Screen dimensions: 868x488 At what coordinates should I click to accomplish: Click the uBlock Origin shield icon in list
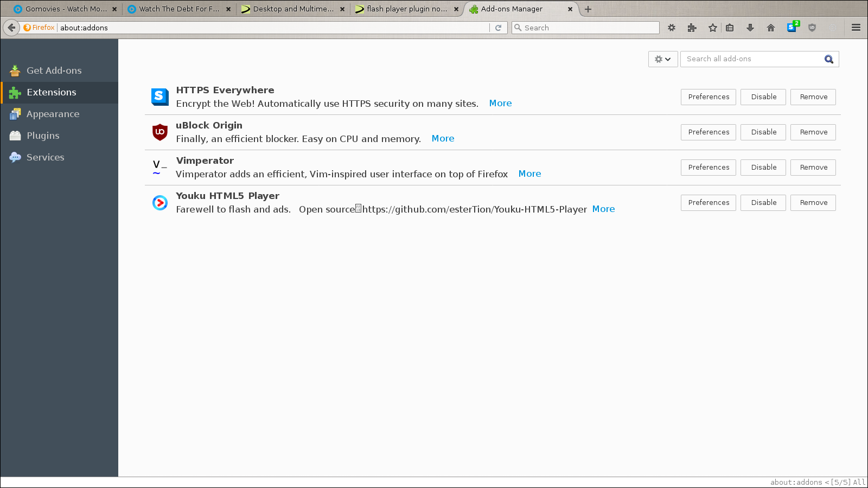[x=159, y=132]
